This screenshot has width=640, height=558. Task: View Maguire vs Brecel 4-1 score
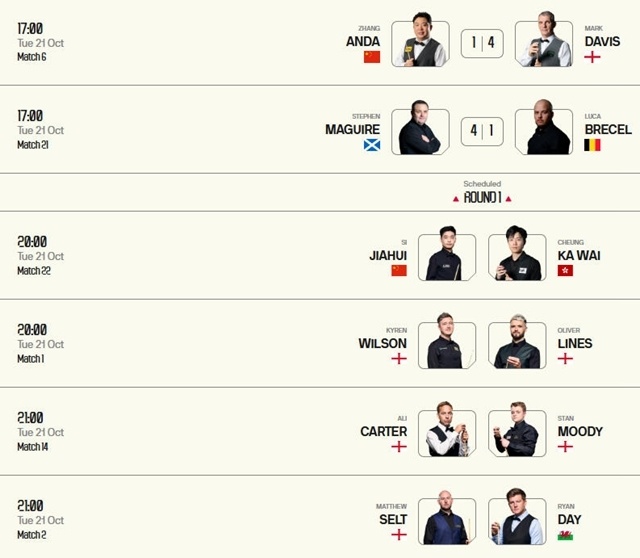(482, 130)
